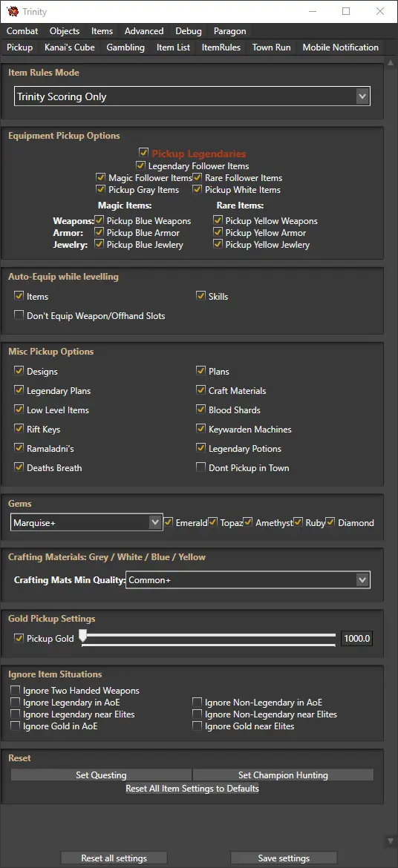The height and width of the screenshot is (868, 398).
Task: Click the gold pickup amount slider thumb
Action: [82, 636]
